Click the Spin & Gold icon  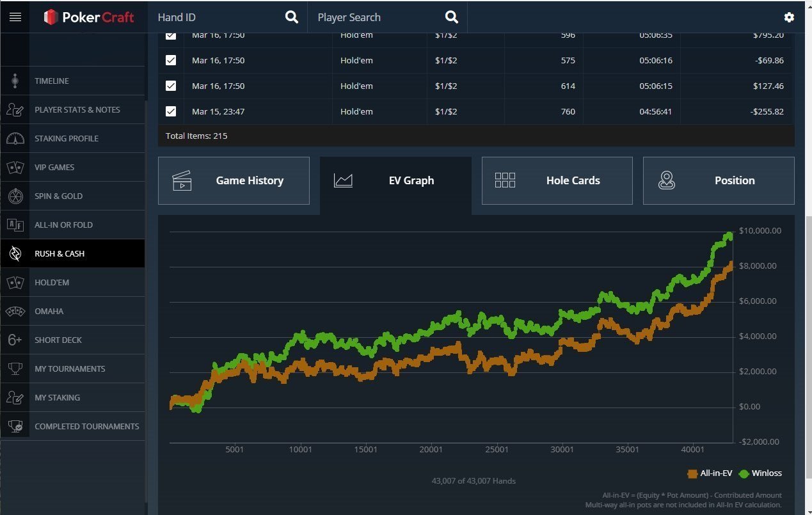click(15, 196)
